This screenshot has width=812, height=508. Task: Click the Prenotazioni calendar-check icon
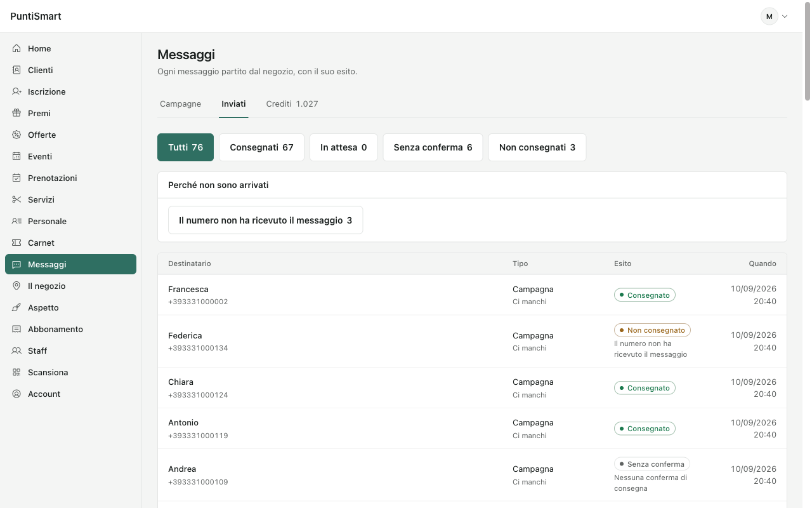pos(16,178)
